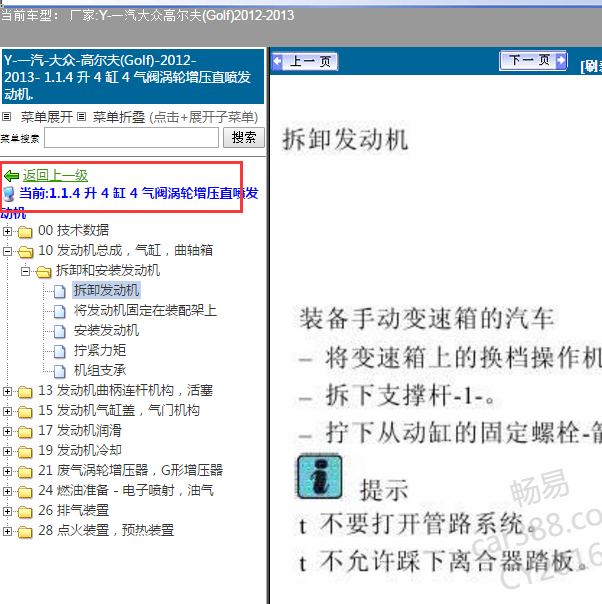Collapse the 10 发动机总成 node
Screen dimensions: 602x604
tap(7, 251)
